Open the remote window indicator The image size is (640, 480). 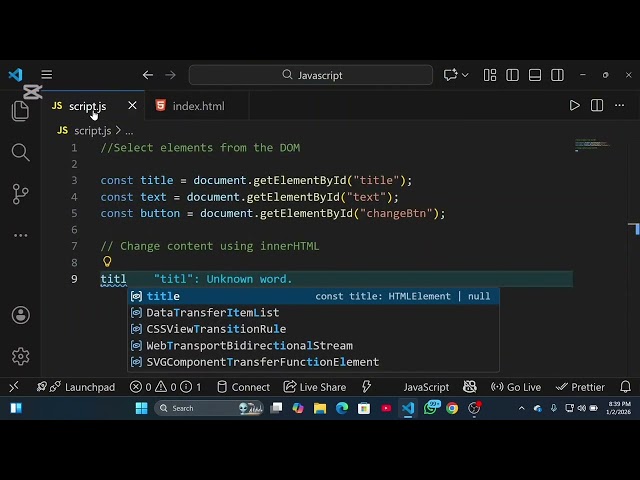pos(14,387)
